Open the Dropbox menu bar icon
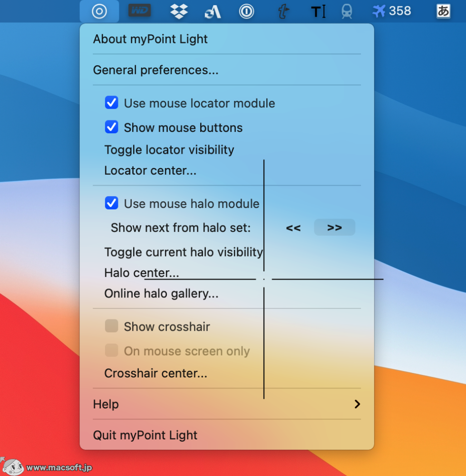Viewport: 466px width, 476px height. pyautogui.click(x=179, y=11)
